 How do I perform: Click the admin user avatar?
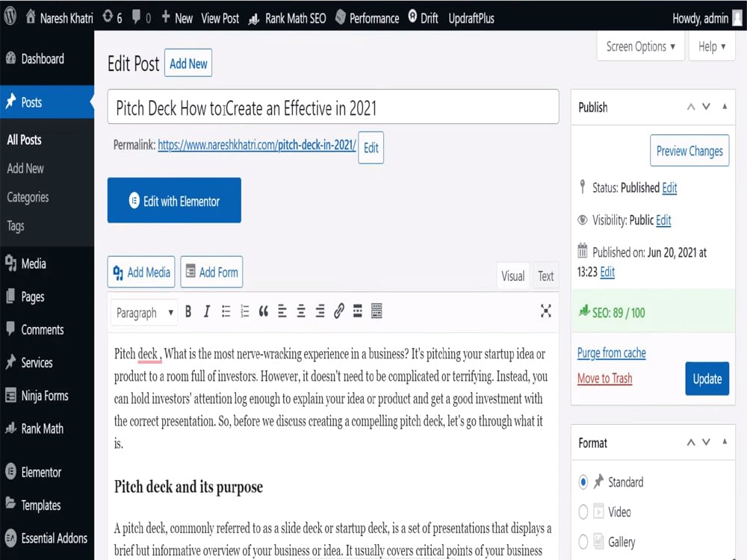coord(737,18)
